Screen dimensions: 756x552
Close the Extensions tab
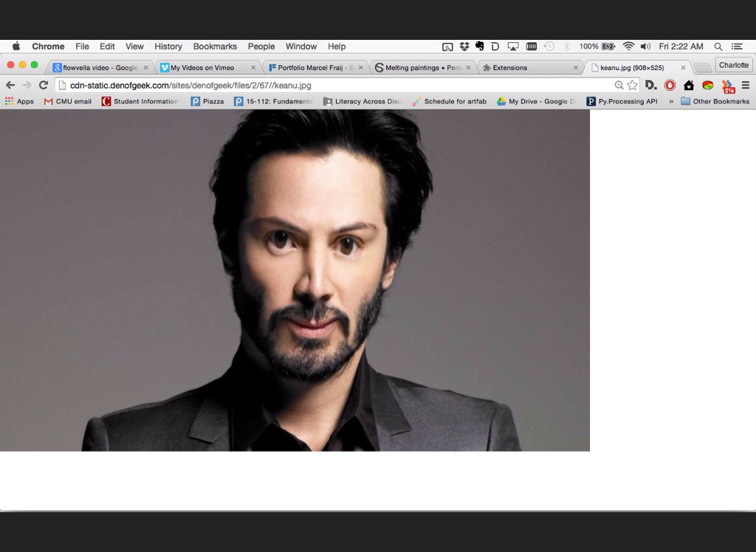tap(576, 67)
